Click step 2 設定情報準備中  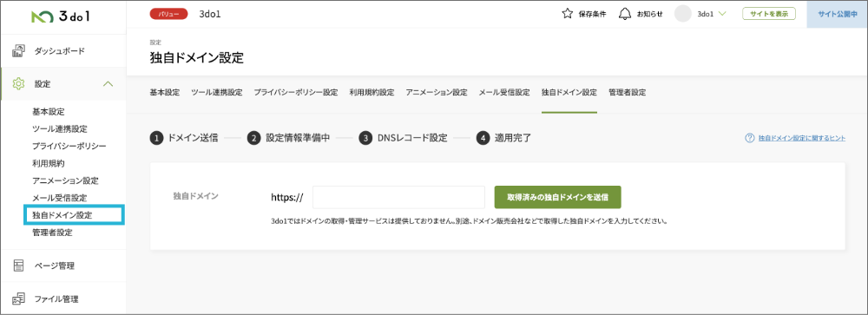[x=289, y=138]
